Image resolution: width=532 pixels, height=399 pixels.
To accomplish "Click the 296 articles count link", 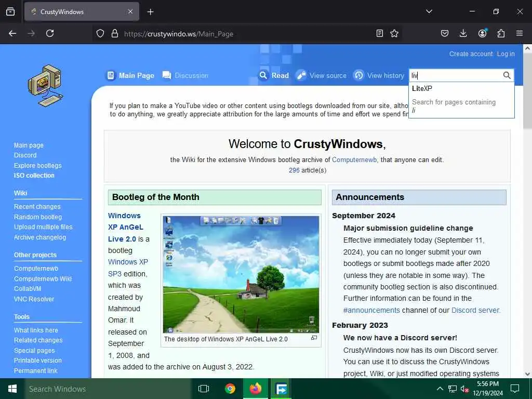I will 294,170.
